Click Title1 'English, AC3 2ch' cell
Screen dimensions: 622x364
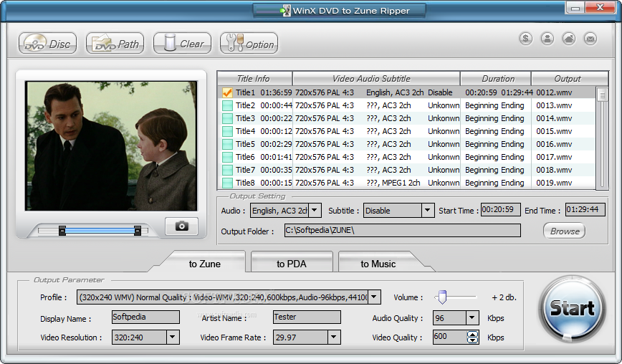(395, 92)
